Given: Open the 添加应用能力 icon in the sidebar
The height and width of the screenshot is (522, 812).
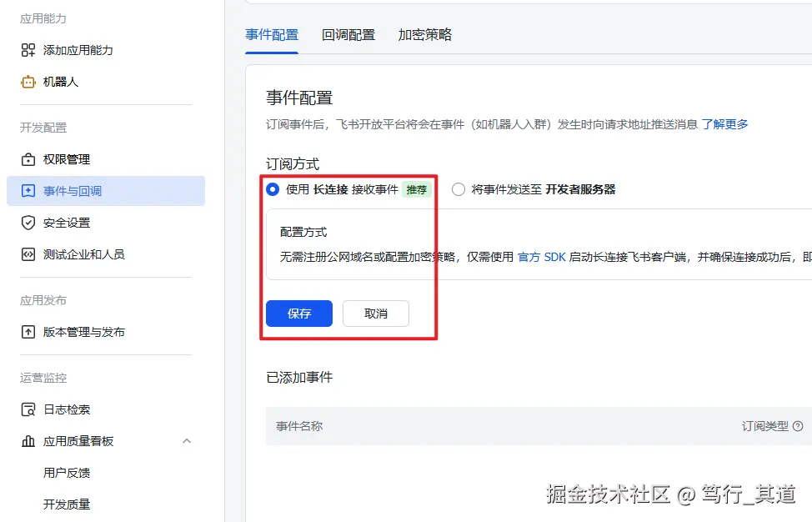Looking at the screenshot, I should pyautogui.click(x=28, y=50).
